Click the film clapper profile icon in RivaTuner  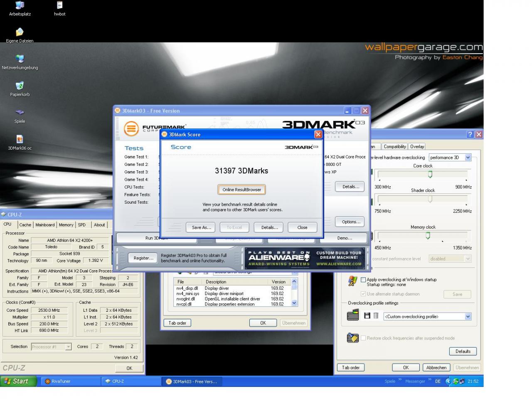pos(353,315)
